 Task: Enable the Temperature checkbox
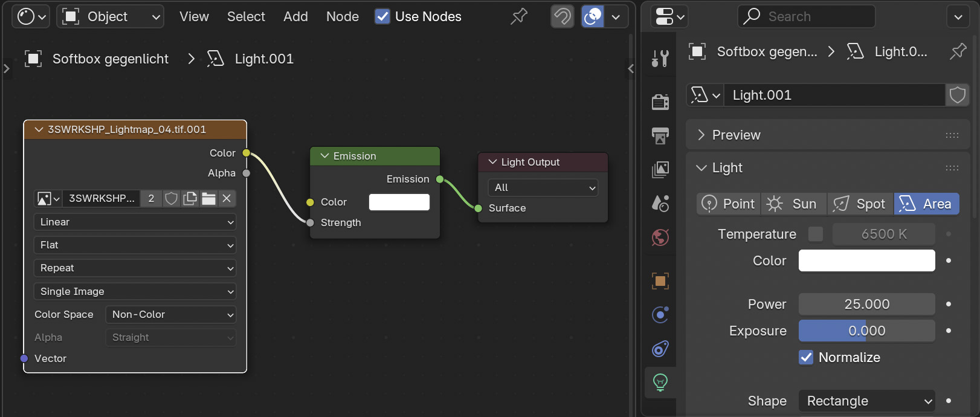pyautogui.click(x=816, y=234)
